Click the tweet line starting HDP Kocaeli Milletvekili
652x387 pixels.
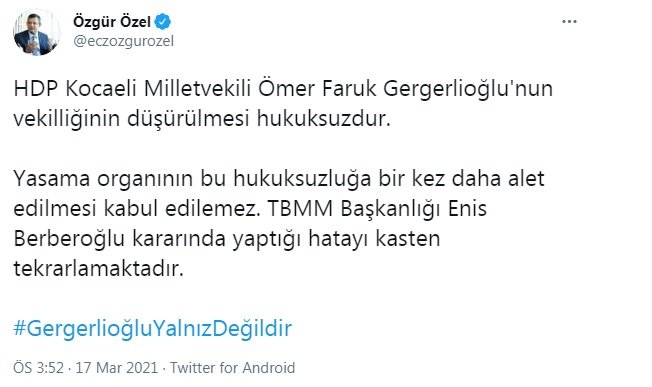click(x=283, y=89)
